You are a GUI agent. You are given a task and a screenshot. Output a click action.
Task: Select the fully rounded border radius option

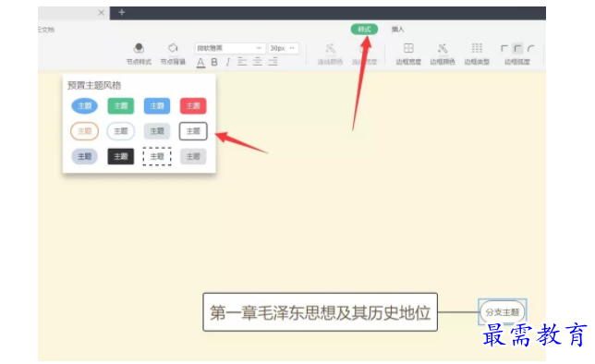(x=530, y=49)
